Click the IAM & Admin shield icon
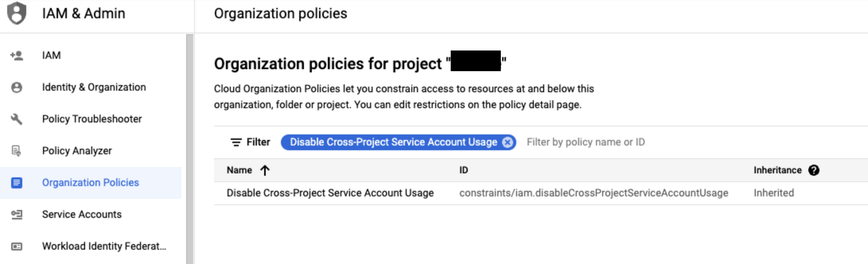The height and width of the screenshot is (264, 868). (17, 13)
